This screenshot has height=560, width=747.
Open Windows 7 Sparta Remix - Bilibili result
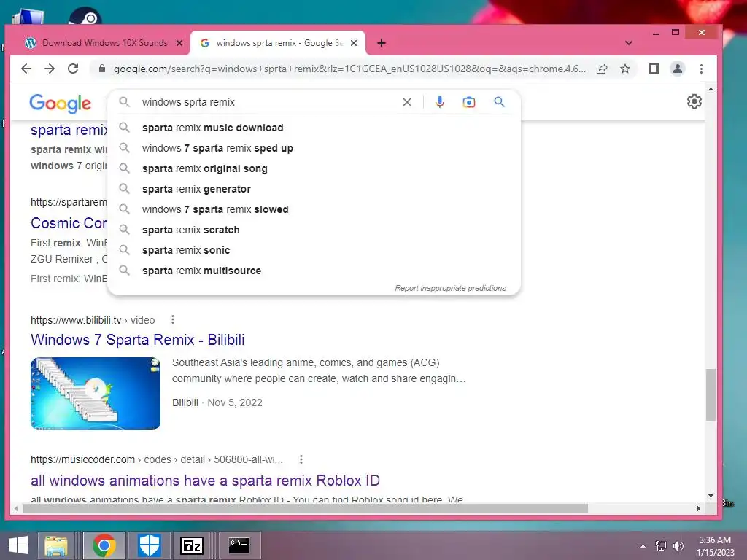(138, 340)
